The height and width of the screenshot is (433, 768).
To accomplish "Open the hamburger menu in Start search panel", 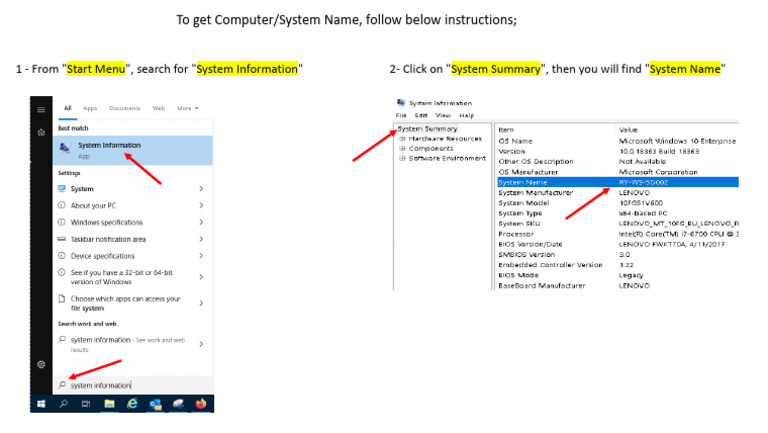I will pos(41,109).
